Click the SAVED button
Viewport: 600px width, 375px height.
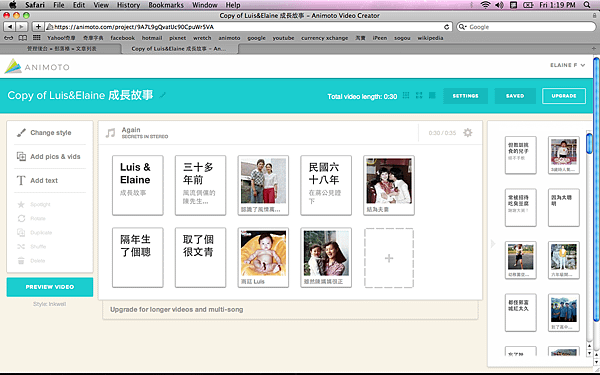pos(515,96)
